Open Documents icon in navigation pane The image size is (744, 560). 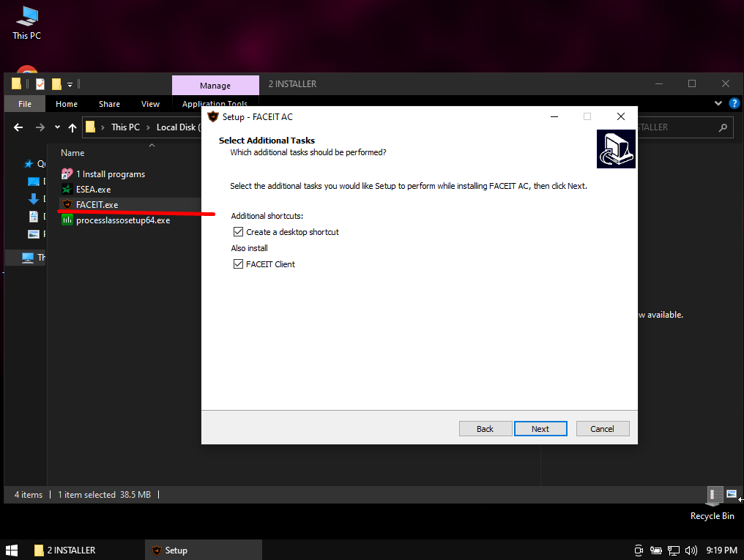pos(33,216)
